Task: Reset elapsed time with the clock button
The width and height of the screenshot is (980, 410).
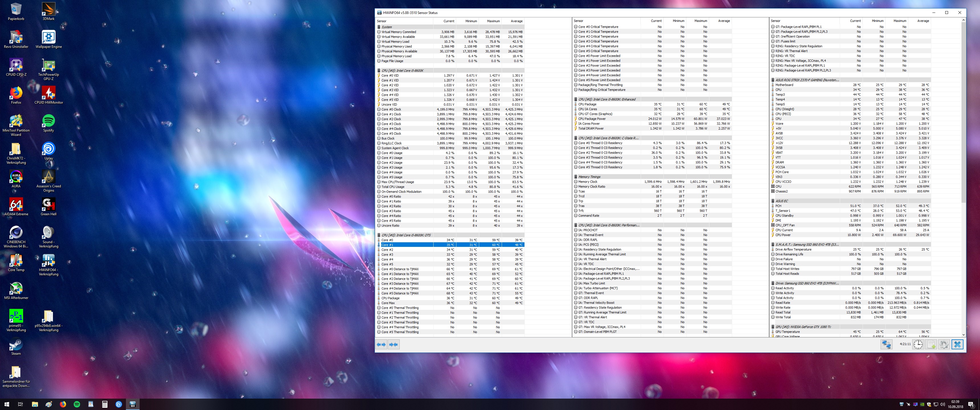Action: [x=918, y=345]
